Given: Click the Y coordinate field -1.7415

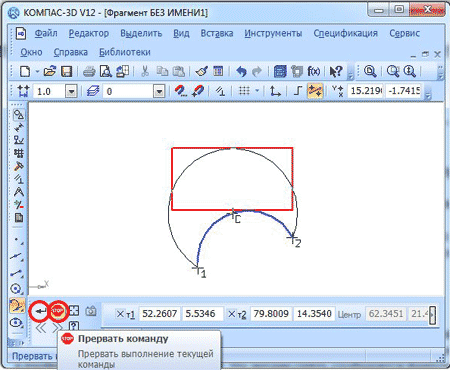Looking at the screenshot, I should [x=404, y=91].
